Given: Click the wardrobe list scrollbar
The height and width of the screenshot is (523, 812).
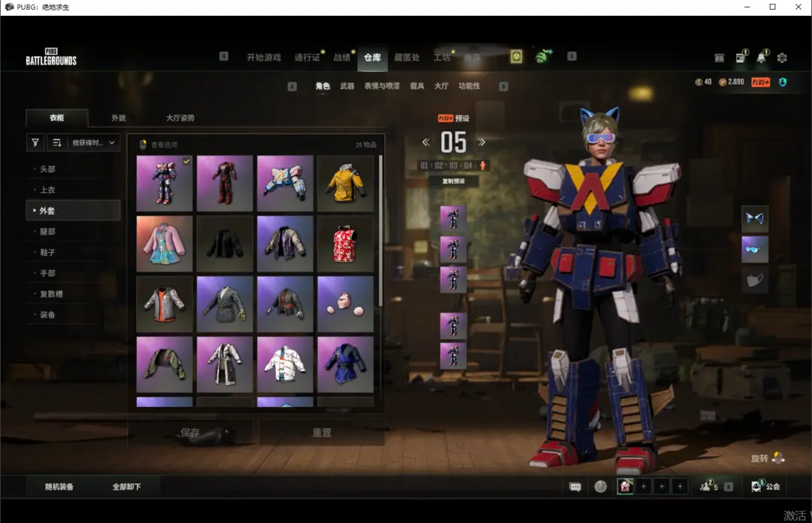Looking at the screenshot, I should [x=380, y=231].
